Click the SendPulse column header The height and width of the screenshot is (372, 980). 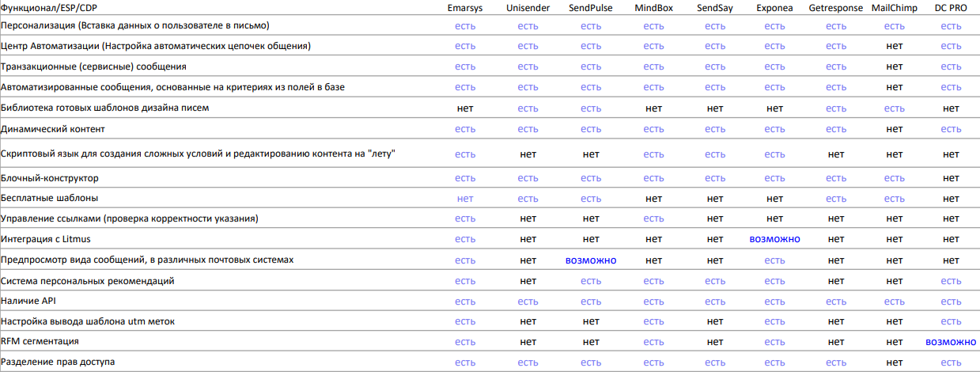pos(590,9)
